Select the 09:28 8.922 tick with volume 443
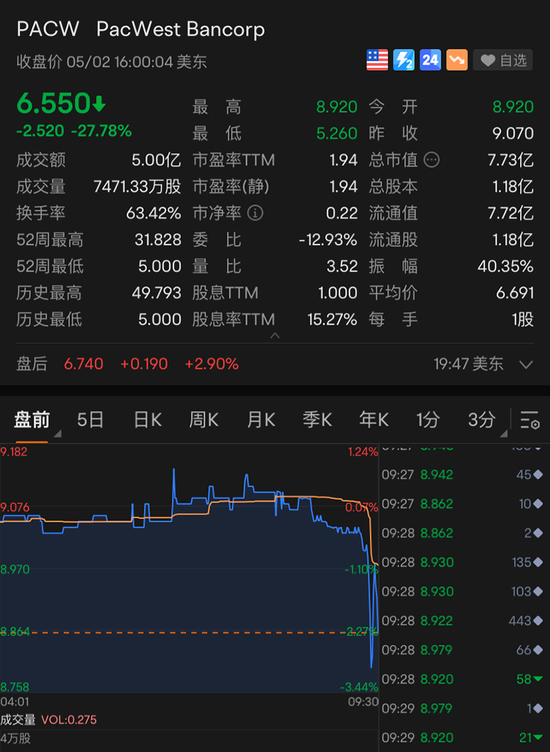 click(462, 621)
